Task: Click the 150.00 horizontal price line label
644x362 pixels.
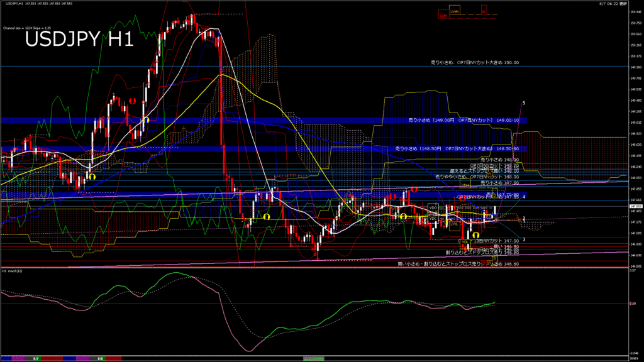Action: pos(474,63)
